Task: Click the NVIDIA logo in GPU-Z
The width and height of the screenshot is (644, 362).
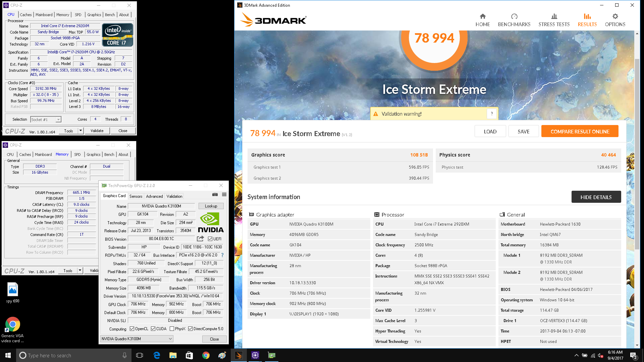Action: [211, 223]
